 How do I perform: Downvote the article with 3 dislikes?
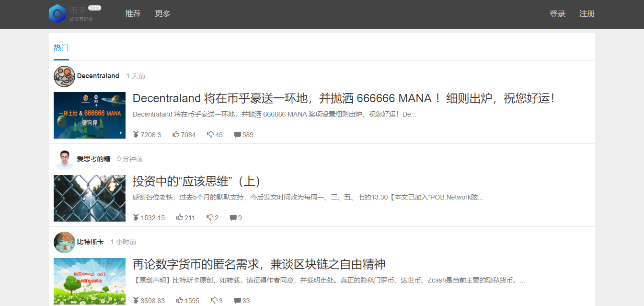point(214,301)
